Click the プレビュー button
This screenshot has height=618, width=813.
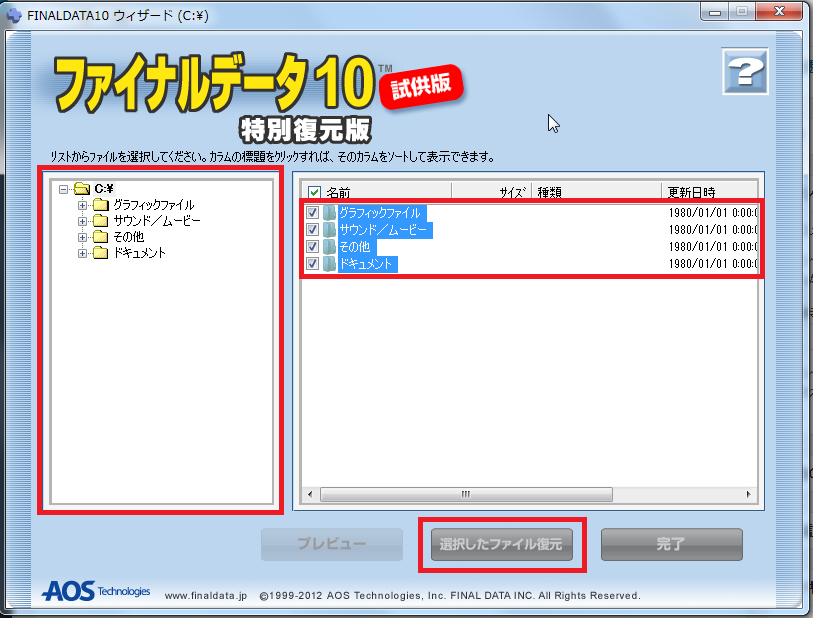(332, 544)
